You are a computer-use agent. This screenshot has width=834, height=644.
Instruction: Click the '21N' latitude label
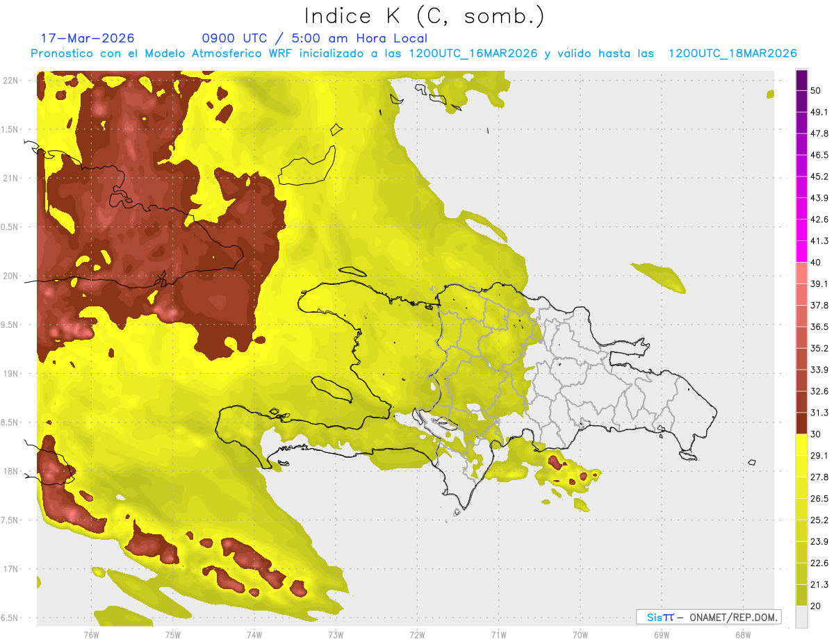(x=10, y=178)
